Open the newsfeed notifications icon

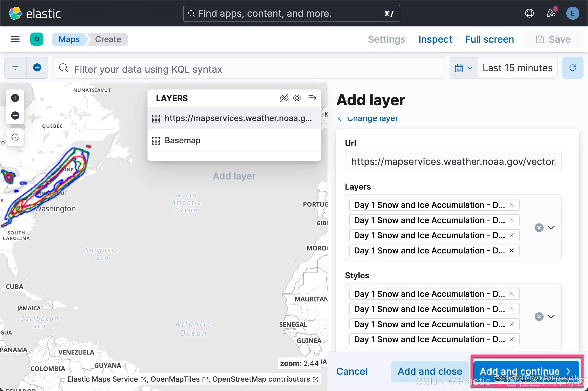551,13
